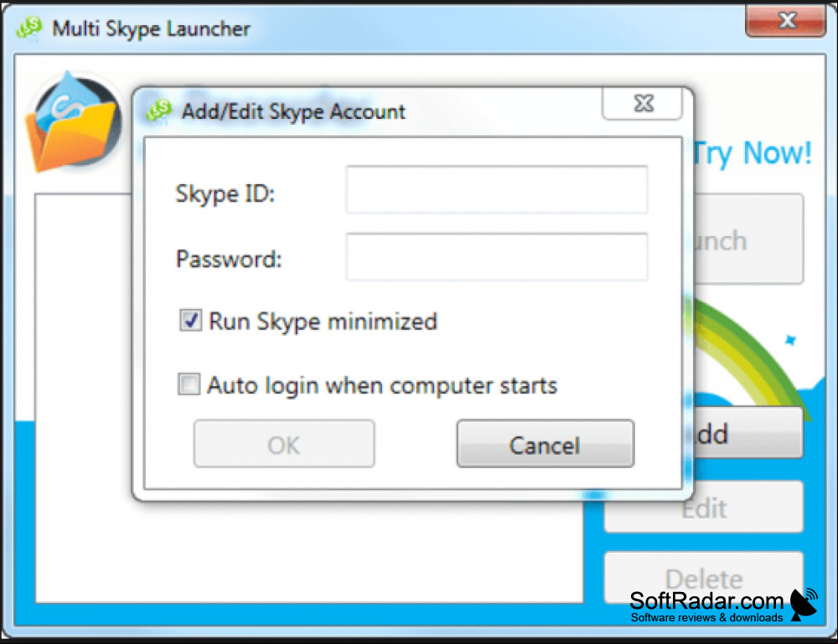Click the Edit account button
This screenshot has height=644, width=838.
[704, 507]
